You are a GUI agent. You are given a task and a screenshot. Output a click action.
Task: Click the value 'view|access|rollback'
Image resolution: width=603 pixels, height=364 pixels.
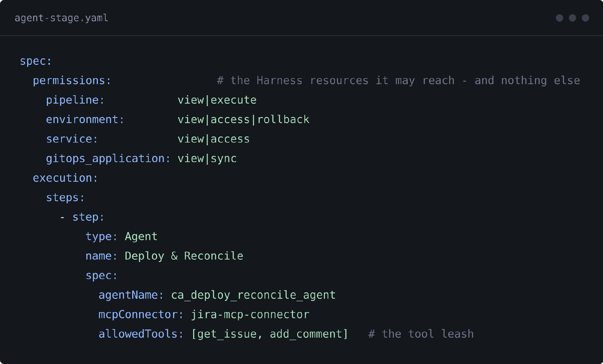point(244,119)
